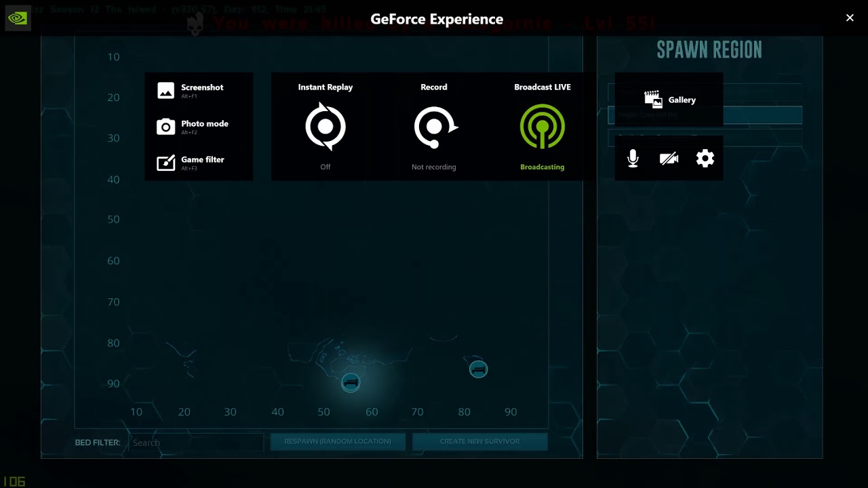868x488 pixels.
Task: Click the NVIDIA logo icon
Action: pos(17,18)
